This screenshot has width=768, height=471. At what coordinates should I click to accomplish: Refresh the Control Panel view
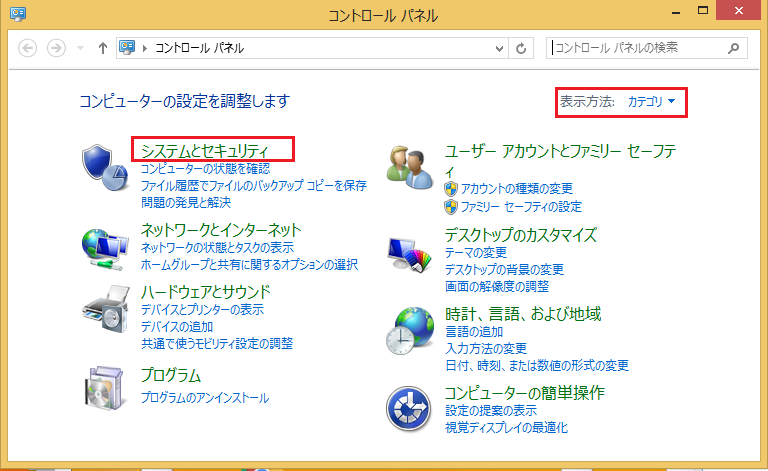coord(521,48)
